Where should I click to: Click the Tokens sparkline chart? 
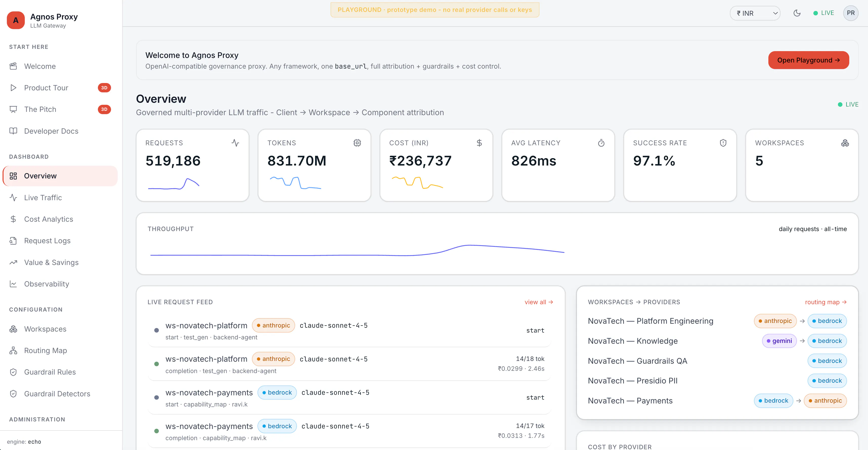tap(295, 183)
